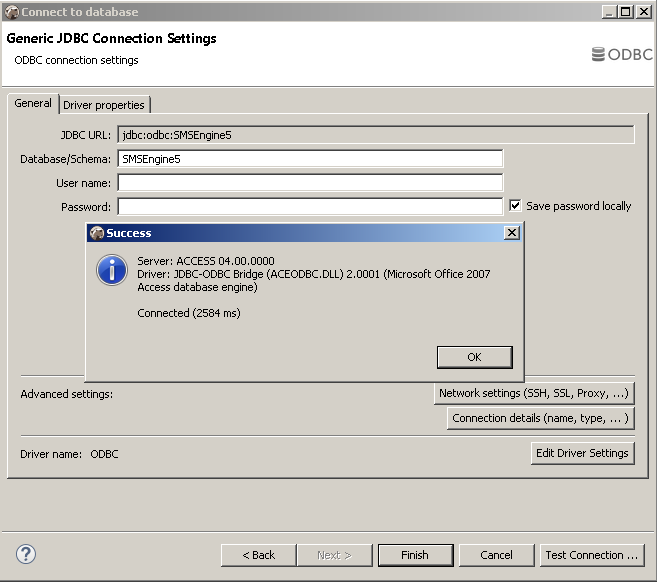Click the blue information icon in Success dialog
This screenshot has width=657, height=582.
(111, 270)
